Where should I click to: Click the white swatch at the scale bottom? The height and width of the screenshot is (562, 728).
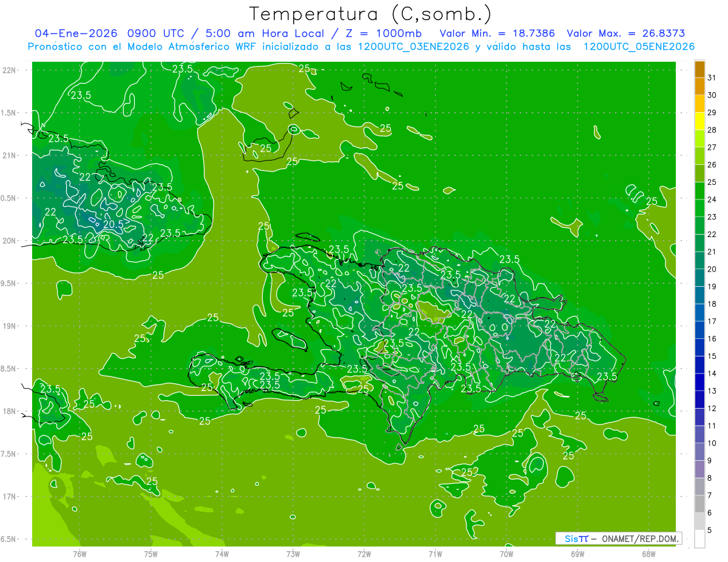699,538
